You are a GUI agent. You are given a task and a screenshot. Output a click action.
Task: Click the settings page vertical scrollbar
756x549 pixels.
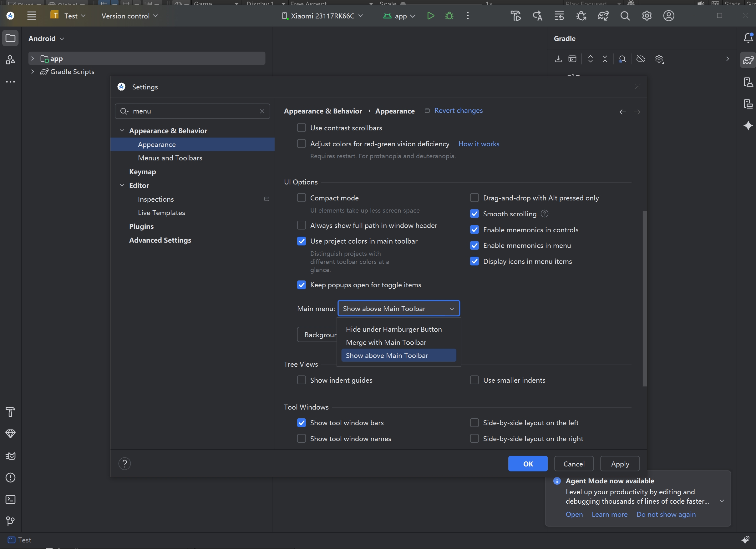pyautogui.click(x=645, y=298)
